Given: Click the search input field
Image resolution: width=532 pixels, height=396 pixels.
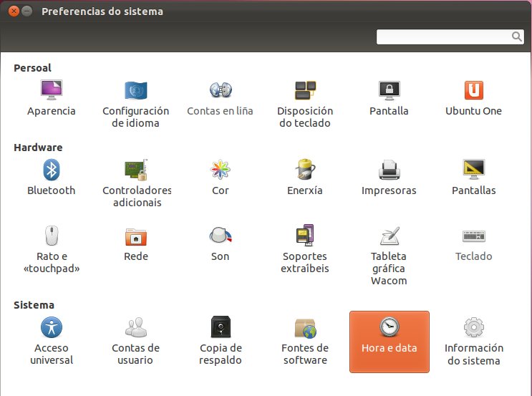Looking at the screenshot, I should (450, 37).
